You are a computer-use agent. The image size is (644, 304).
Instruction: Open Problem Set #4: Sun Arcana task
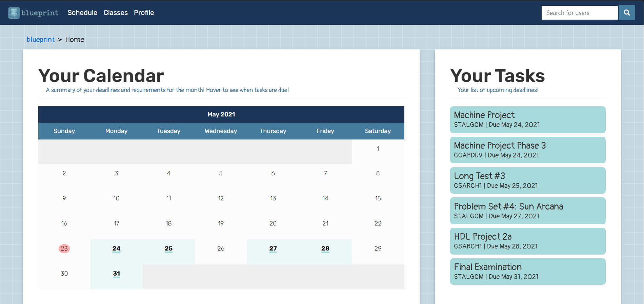click(528, 211)
